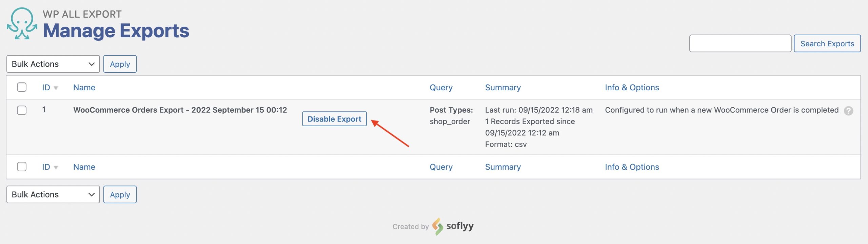Sort by the top Query column header

pos(441,88)
